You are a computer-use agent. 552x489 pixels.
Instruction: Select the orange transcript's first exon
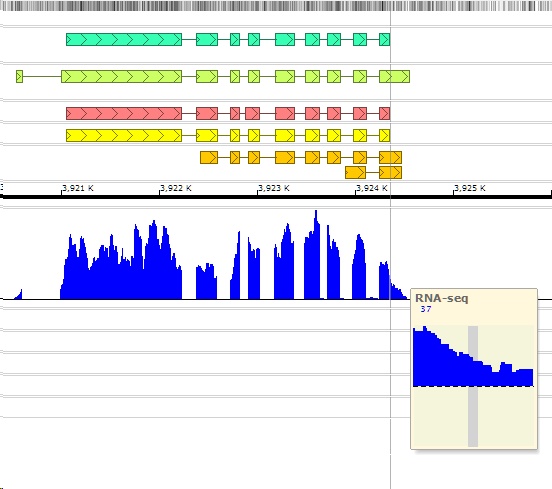point(209,157)
